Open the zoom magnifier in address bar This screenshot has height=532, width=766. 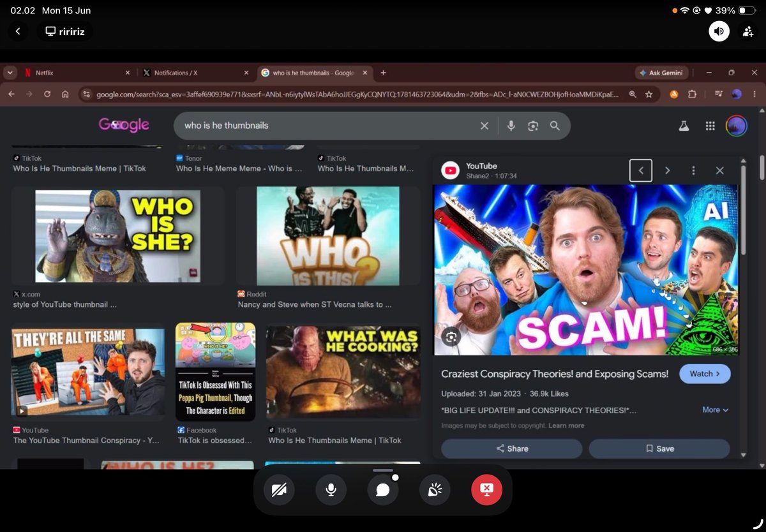coord(633,94)
